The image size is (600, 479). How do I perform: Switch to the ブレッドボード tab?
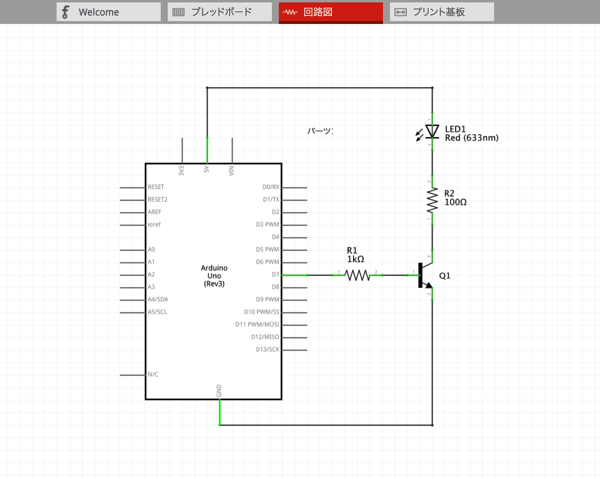(x=220, y=12)
